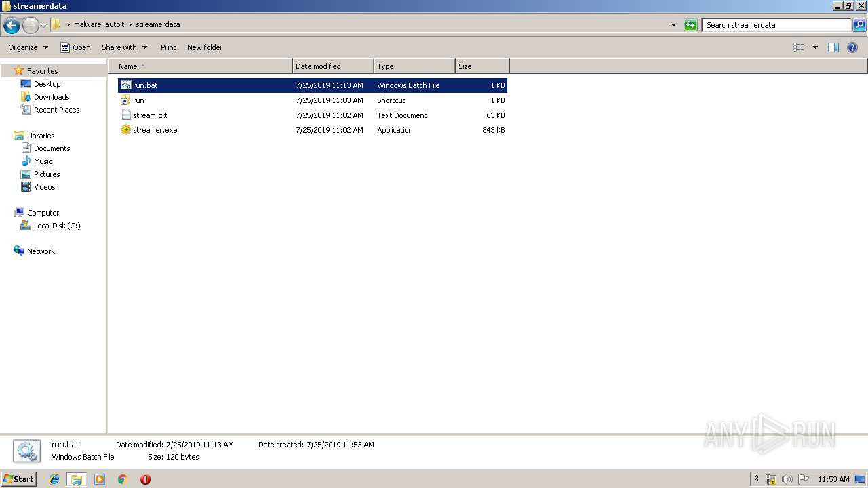Open Recent Places in Favorites

(56, 110)
